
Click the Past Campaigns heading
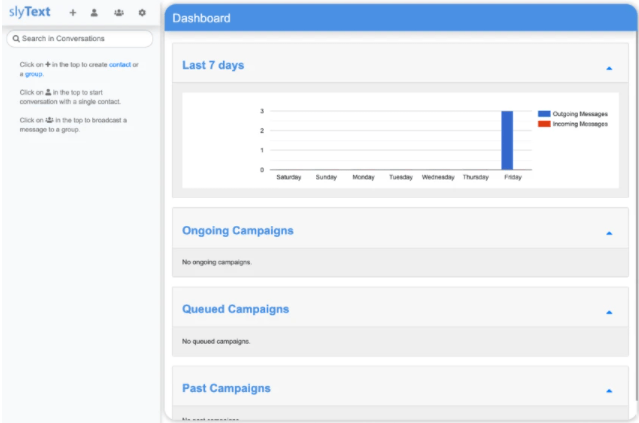click(226, 388)
